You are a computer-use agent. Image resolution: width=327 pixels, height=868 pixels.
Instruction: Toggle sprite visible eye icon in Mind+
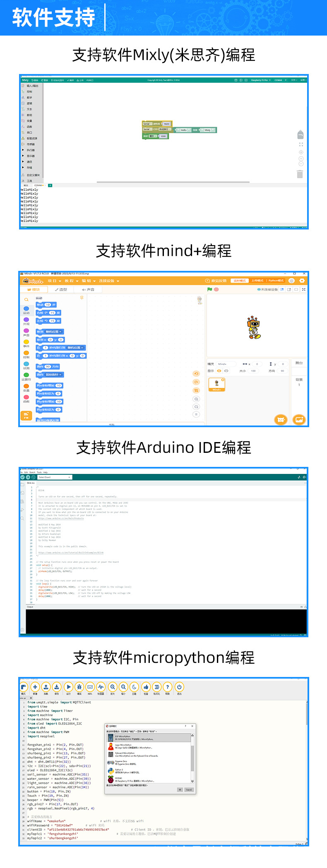pyautogui.click(x=219, y=371)
